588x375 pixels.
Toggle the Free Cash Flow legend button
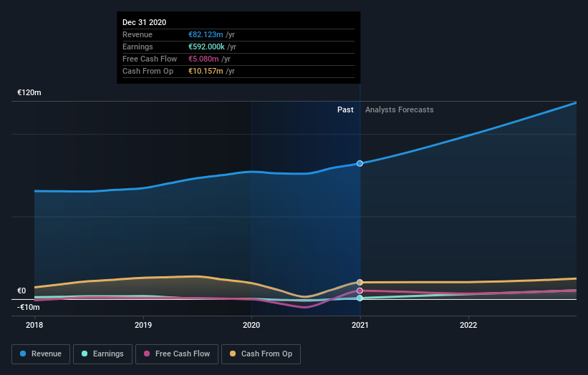click(x=177, y=354)
